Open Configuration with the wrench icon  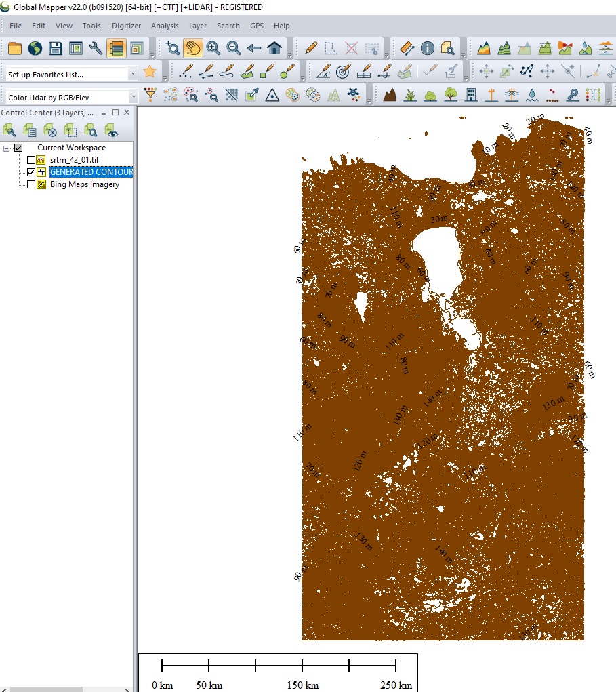[96, 48]
